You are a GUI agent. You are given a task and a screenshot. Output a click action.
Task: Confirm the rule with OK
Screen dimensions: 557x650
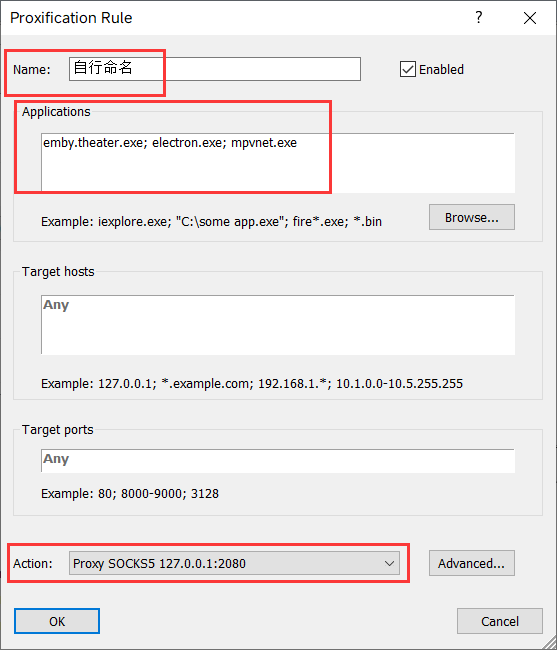point(57,621)
